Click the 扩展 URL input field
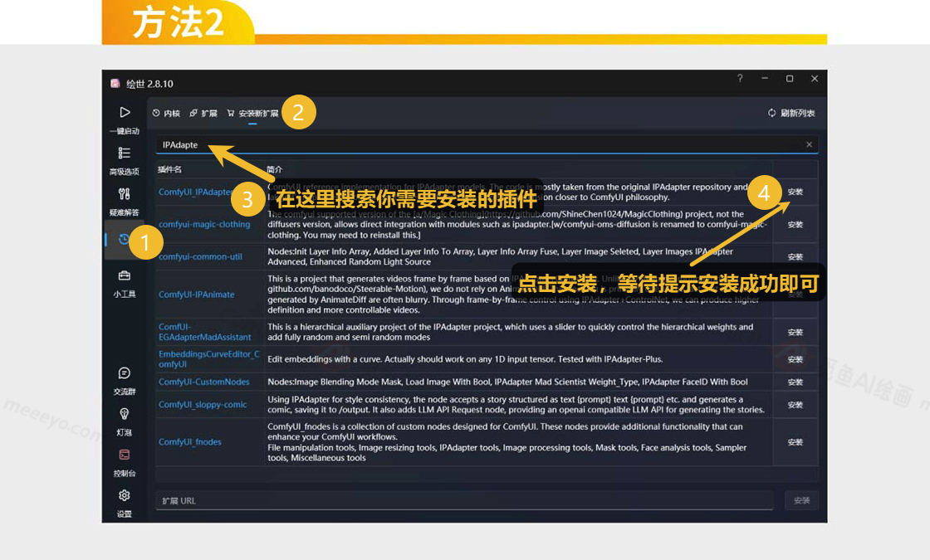The width and height of the screenshot is (930, 560). pos(465,501)
